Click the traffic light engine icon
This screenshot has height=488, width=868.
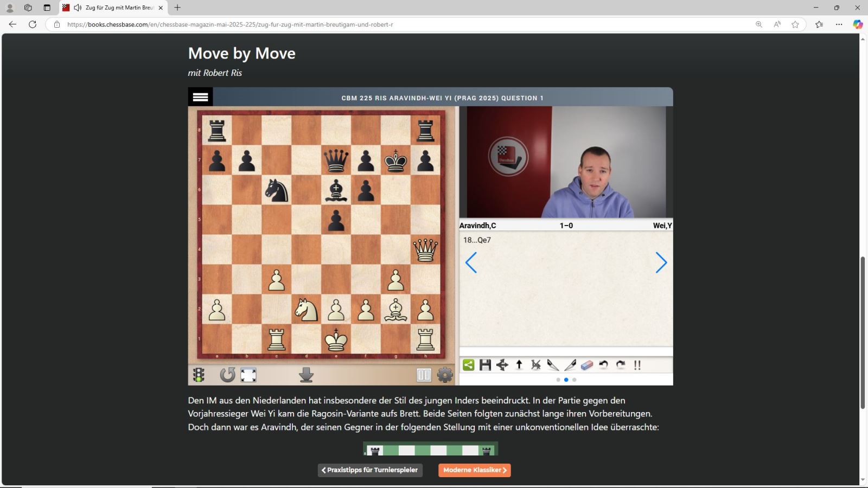coord(199,375)
